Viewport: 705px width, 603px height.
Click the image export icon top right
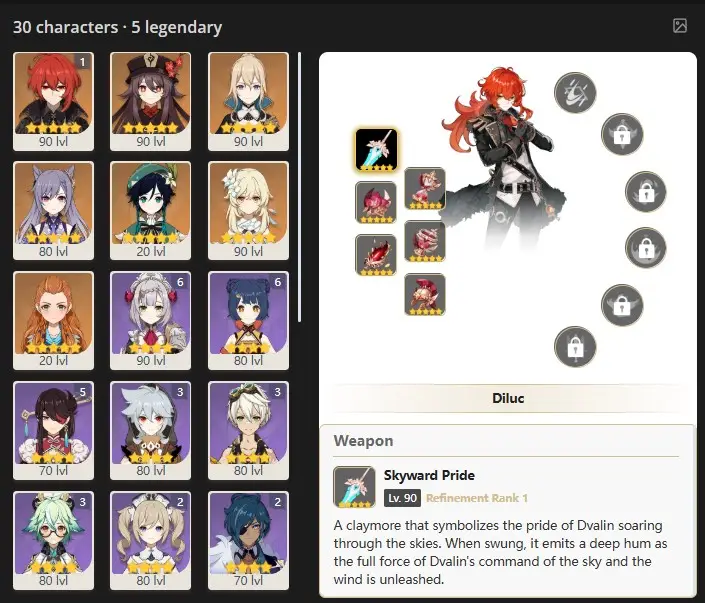pos(679,26)
